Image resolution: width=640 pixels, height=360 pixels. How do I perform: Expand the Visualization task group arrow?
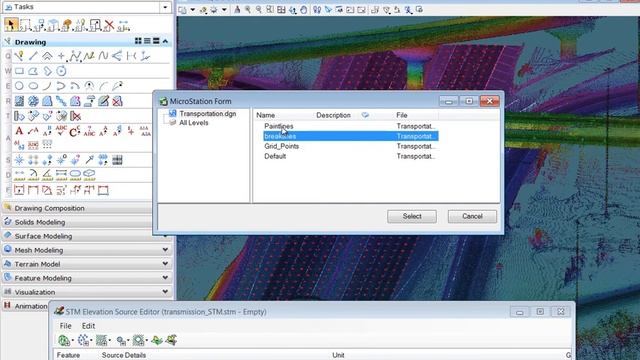pyautogui.click(x=165, y=291)
